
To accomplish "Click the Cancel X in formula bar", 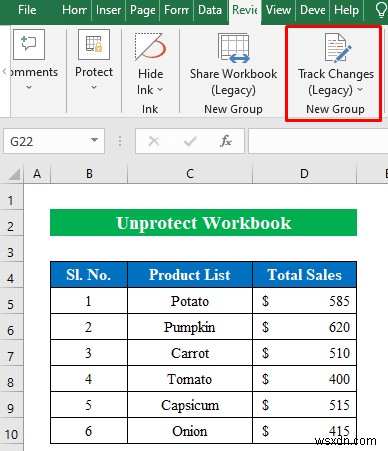I will tap(154, 141).
